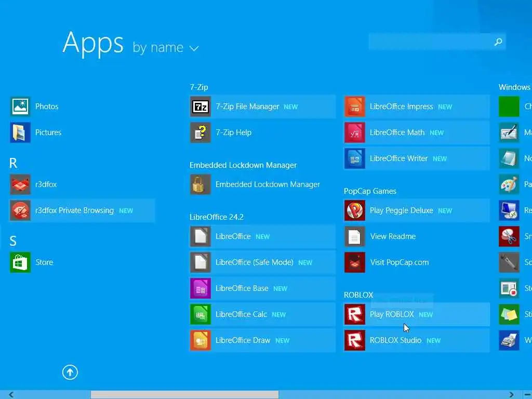Launch r3dfox browser icon
Screen dimensions: 532x399
pos(20,184)
